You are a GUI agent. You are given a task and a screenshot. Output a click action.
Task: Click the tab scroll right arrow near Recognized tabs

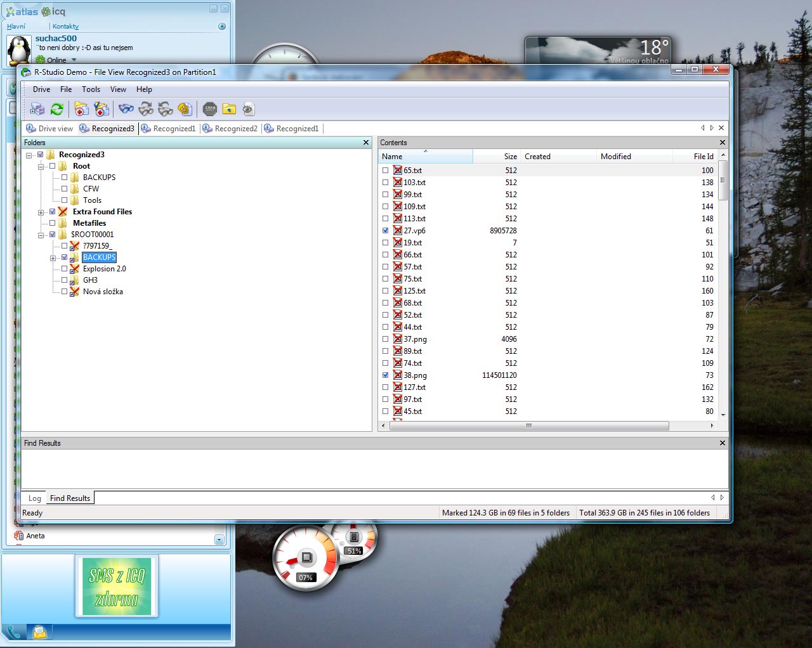point(712,128)
